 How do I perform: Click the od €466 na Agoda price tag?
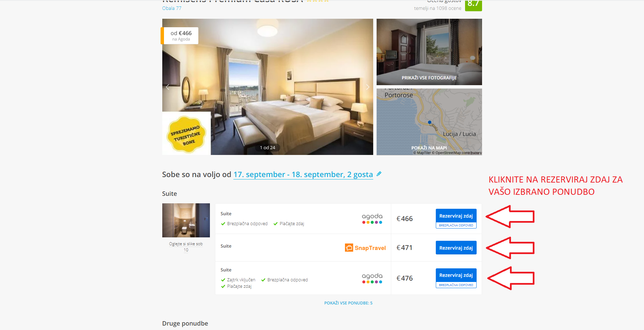tap(180, 36)
